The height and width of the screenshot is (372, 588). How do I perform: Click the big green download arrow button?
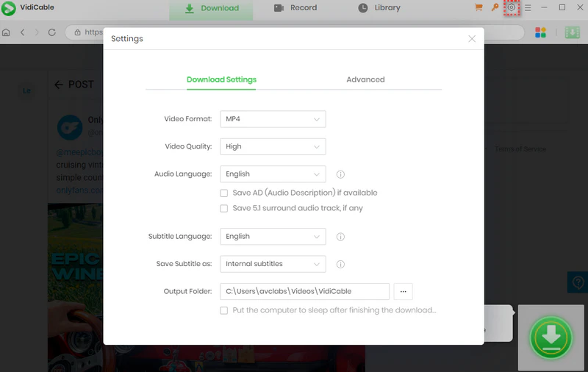[x=551, y=337]
